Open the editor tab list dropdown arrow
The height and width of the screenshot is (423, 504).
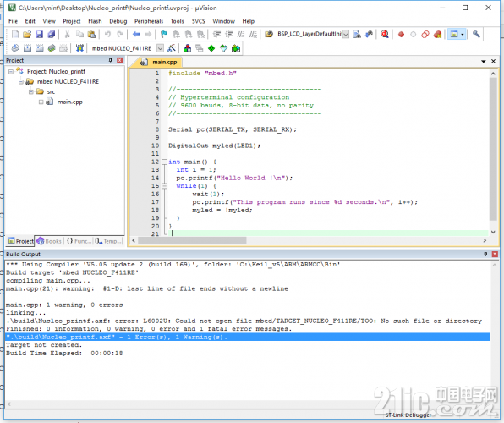pos(483,62)
